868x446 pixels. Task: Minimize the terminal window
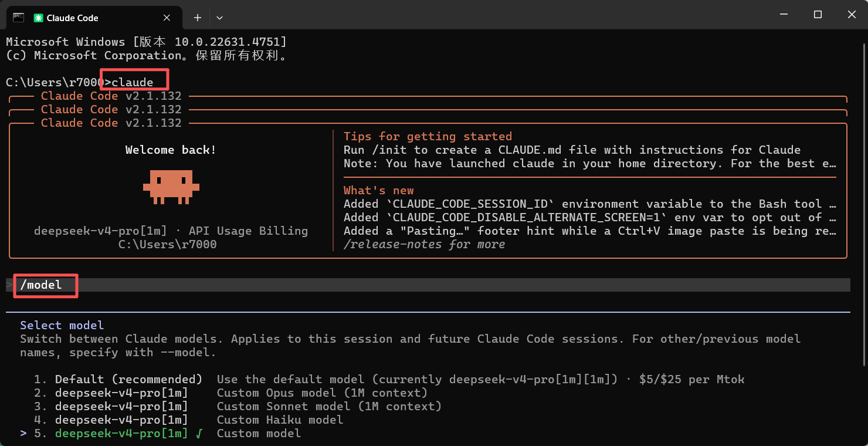coord(783,15)
